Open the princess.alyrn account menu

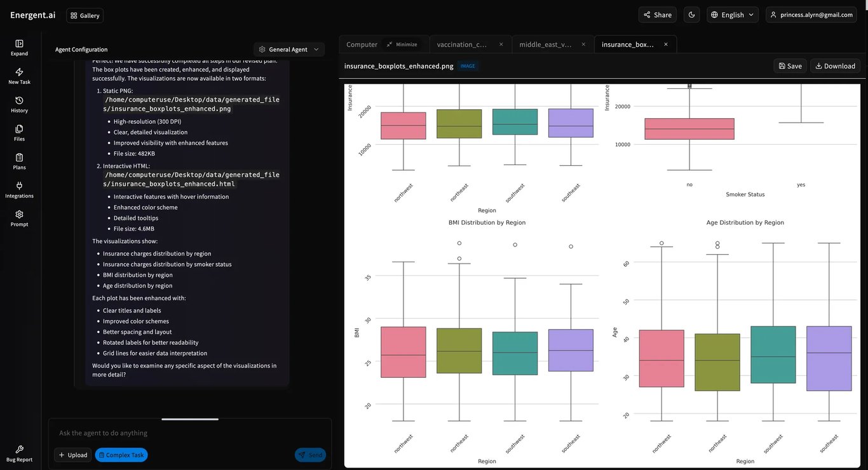pos(811,14)
